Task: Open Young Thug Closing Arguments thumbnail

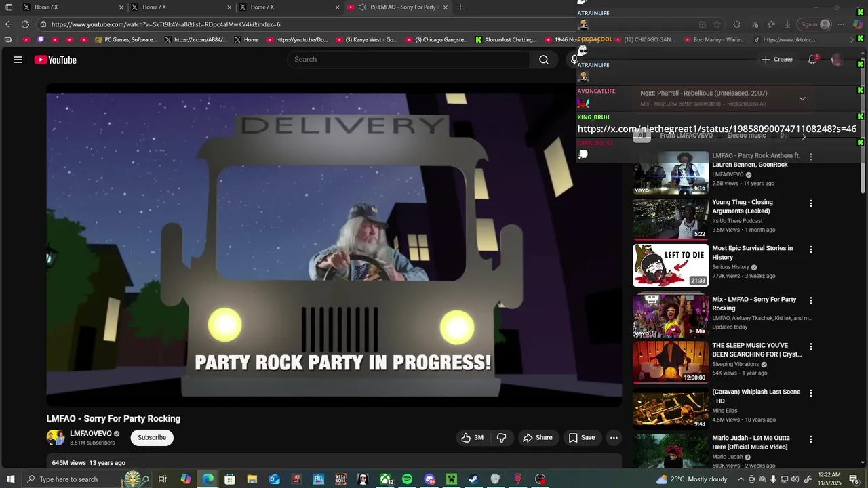Action: click(671, 219)
